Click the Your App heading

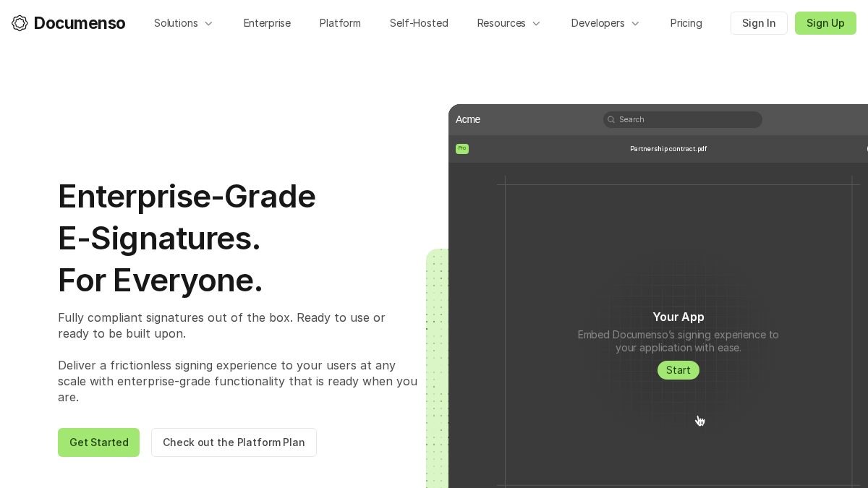tap(678, 317)
